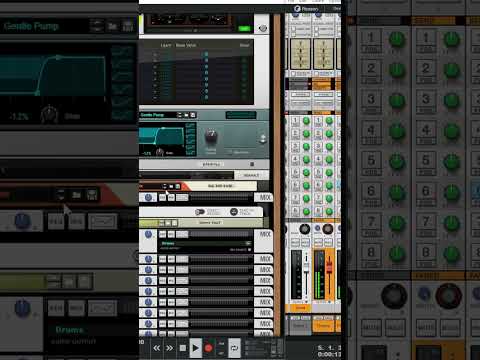Image resolution: width=480 pixels, height=360 pixels.
Task: Save patch using Gentle Pump's disk icon
Action: tap(193, 115)
